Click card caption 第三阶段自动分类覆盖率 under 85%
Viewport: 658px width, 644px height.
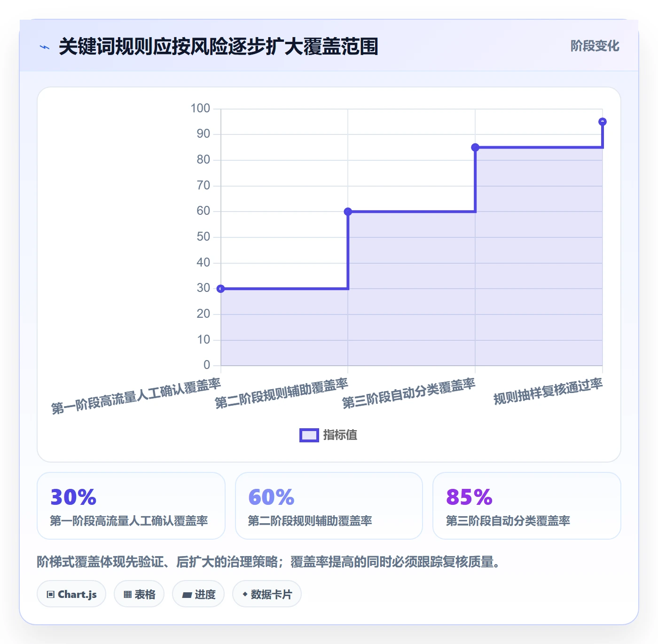pyautogui.click(x=508, y=521)
